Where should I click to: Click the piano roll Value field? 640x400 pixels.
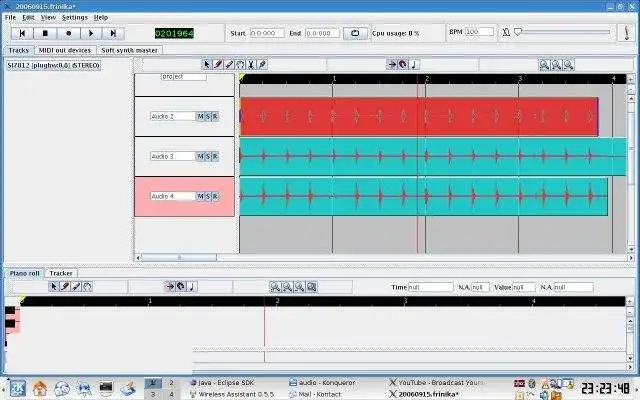(x=524, y=287)
